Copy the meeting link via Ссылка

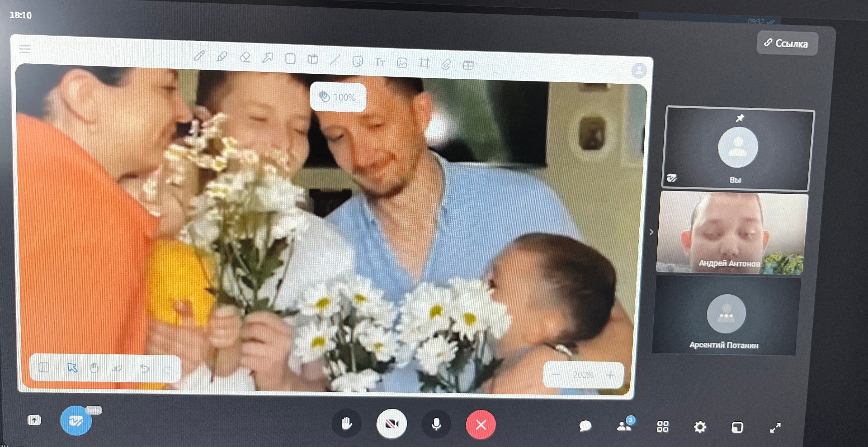pyautogui.click(x=787, y=43)
